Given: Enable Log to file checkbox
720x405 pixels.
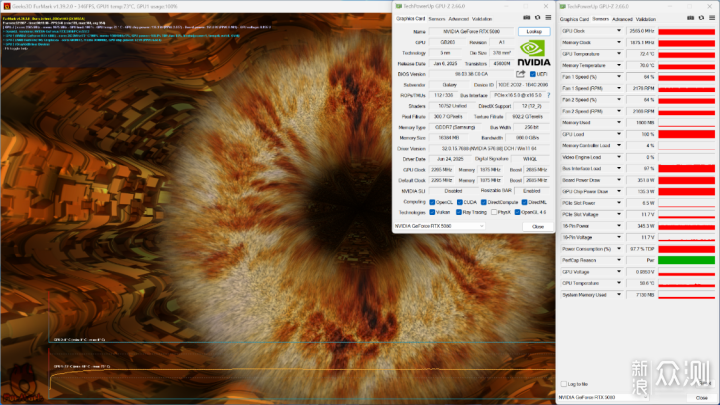Looking at the screenshot, I should coord(564,384).
